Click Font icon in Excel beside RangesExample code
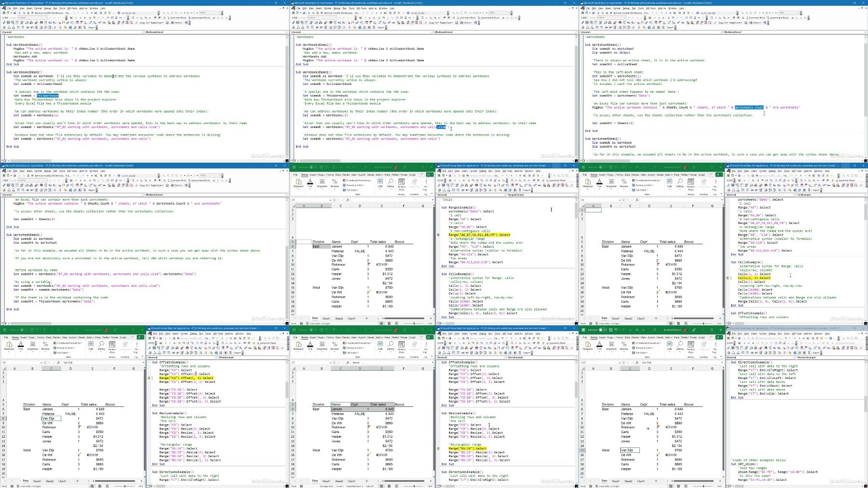 [310, 181]
